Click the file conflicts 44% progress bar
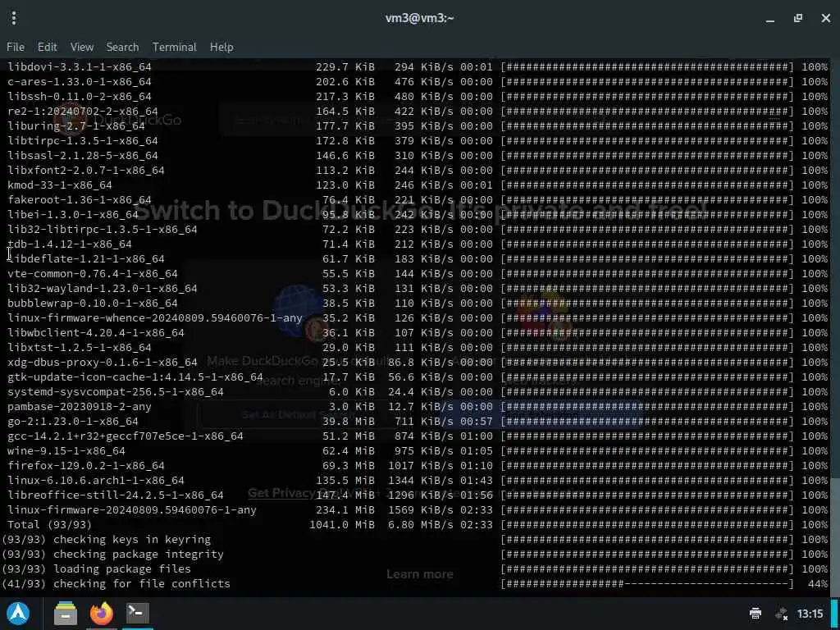The width and height of the screenshot is (840, 630). pyautogui.click(x=647, y=583)
